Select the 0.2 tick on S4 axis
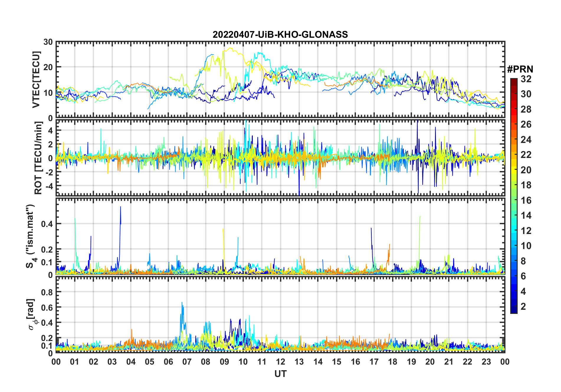Screen dimensions: 561x392 tap(47, 249)
